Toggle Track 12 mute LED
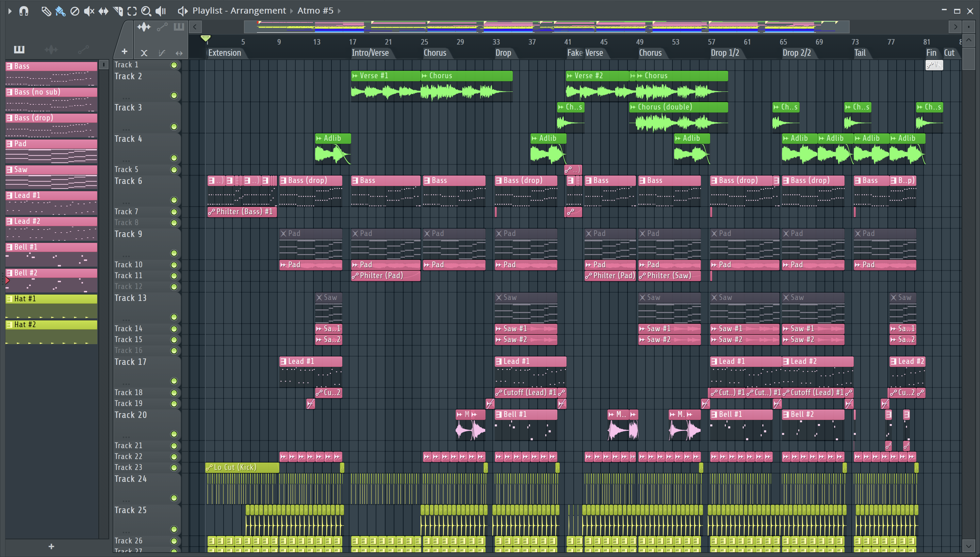The image size is (980, 557). coord(174,287)
